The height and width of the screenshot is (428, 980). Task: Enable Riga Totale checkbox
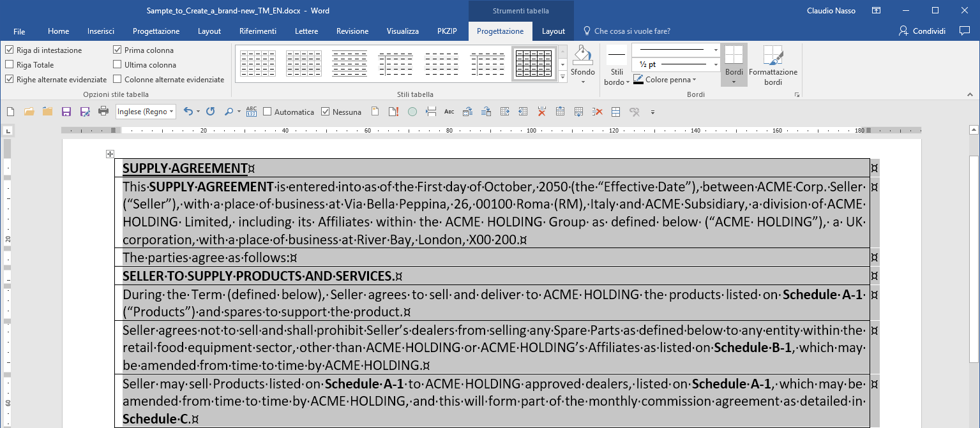coord(10,64)
